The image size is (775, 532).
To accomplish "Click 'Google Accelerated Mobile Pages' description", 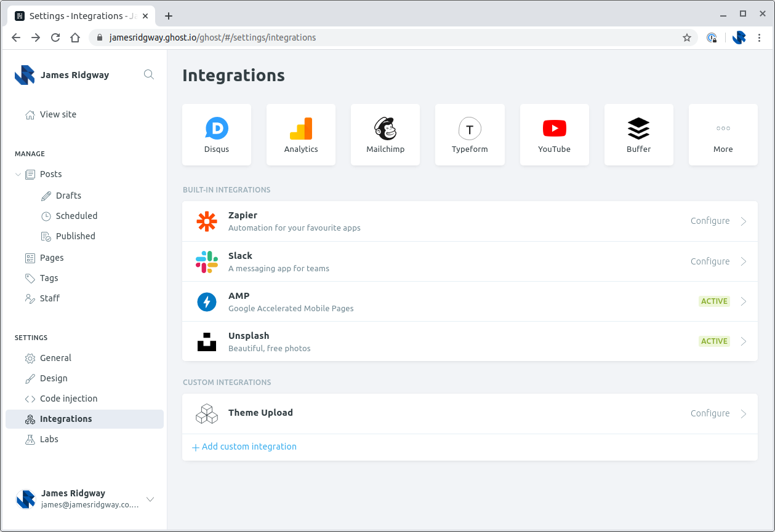I will point(291,308).
